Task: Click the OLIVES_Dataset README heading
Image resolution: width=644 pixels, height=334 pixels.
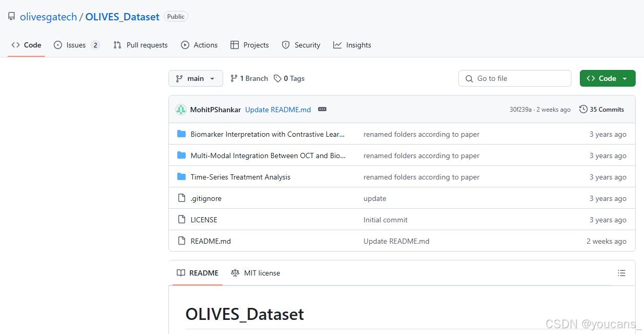Action: 245,314
